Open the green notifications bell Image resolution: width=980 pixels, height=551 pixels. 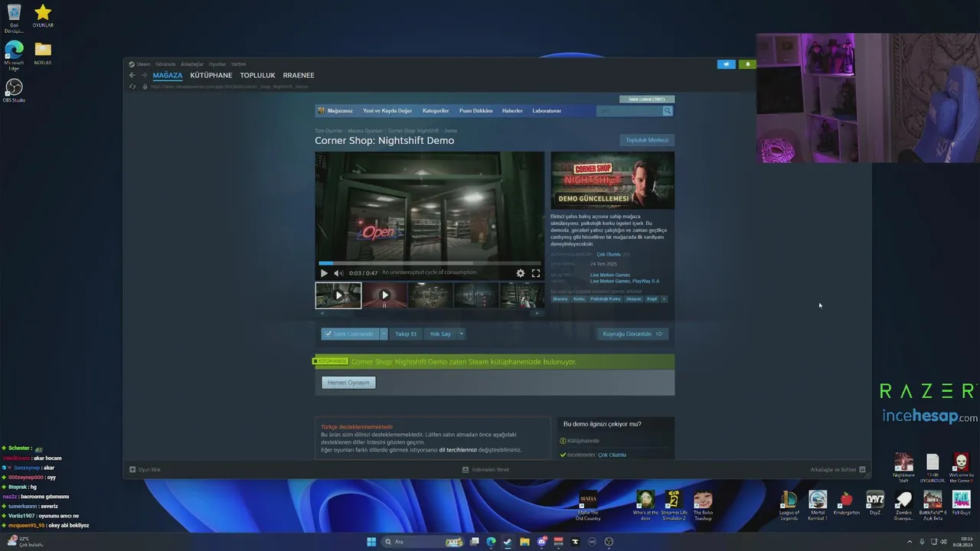(x=747, y=64)
